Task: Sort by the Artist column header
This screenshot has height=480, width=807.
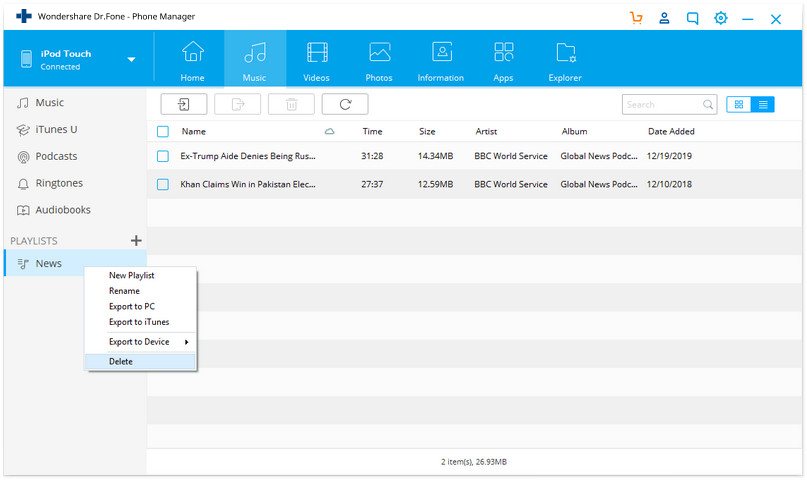Action: point(486,132)
